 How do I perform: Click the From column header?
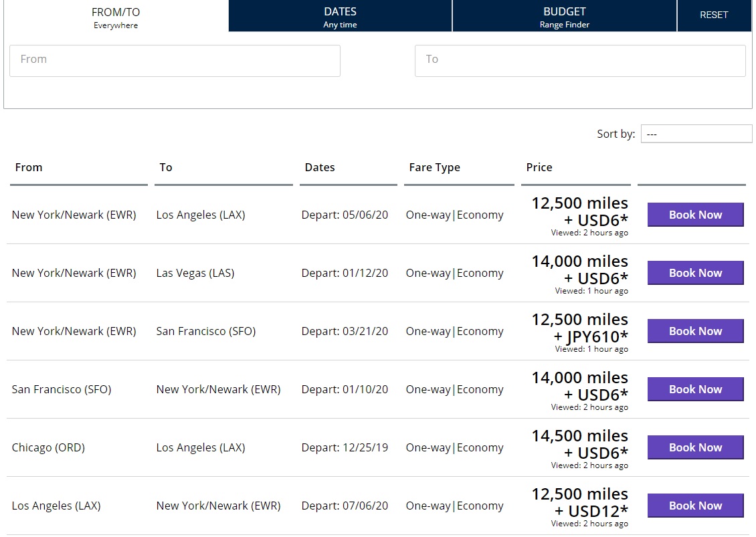click(x=29, y=167)
